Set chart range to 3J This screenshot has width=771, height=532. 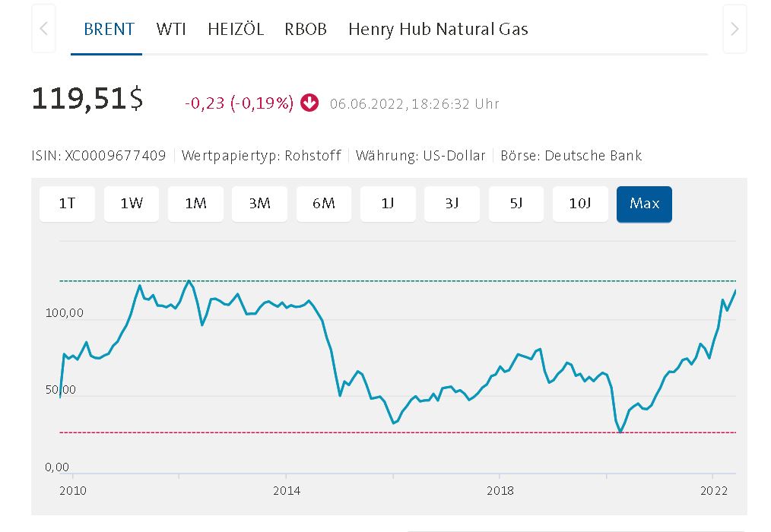[x=452, y=204]
